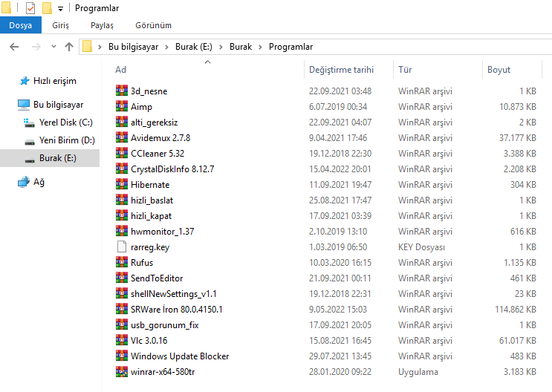Click the Burak folder in the address bar
Viewport: 552px width, 392px height.
tap(241, 47)
